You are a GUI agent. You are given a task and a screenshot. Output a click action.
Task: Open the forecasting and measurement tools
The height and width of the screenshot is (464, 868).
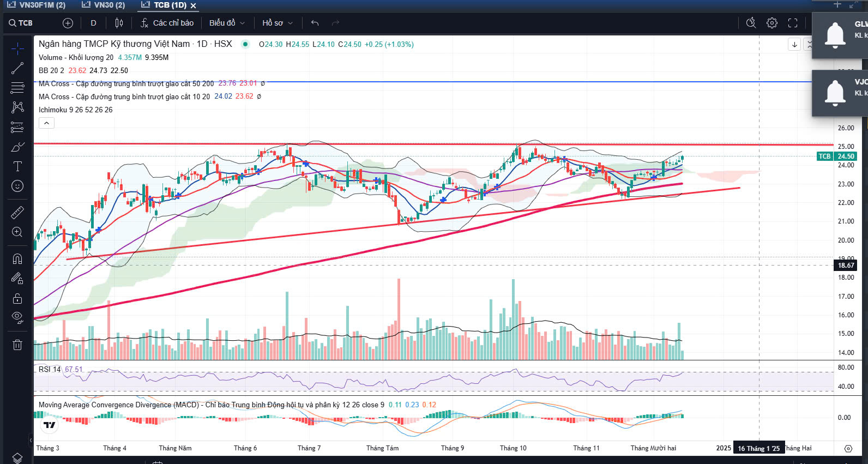pos(17,127)
